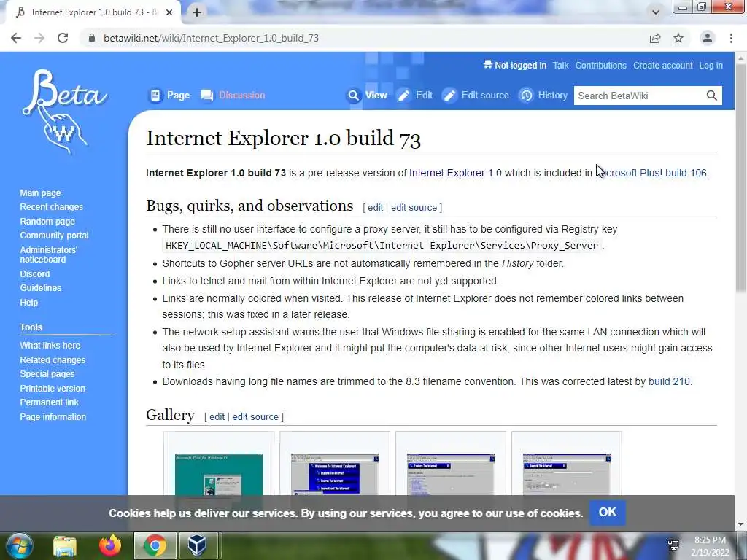The image size is (747, 560).
Task: Go to a Random page
Action: tap(47, 221)
